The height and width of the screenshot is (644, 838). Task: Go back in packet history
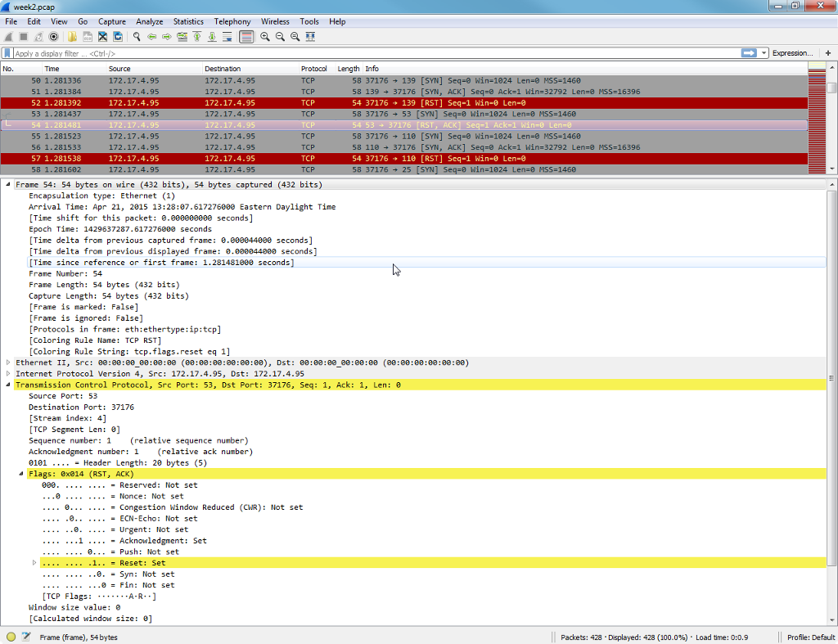click(x=153, y=36)
